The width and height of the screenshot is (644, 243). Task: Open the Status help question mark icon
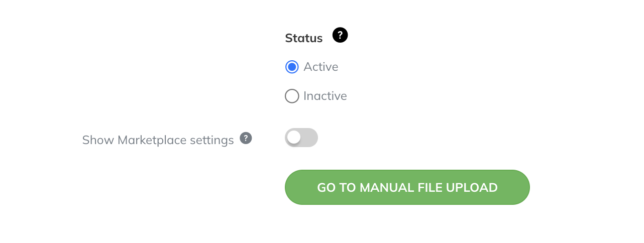point(340,35)
